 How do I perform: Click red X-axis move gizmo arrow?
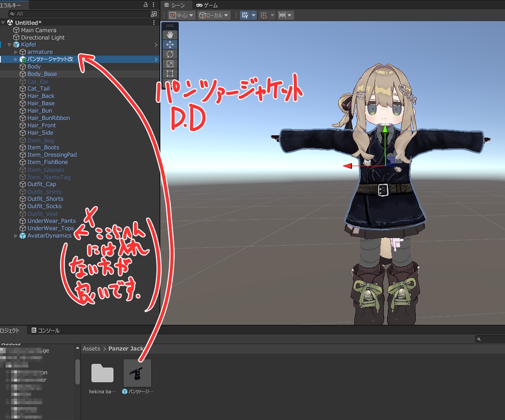pos(347,166)
